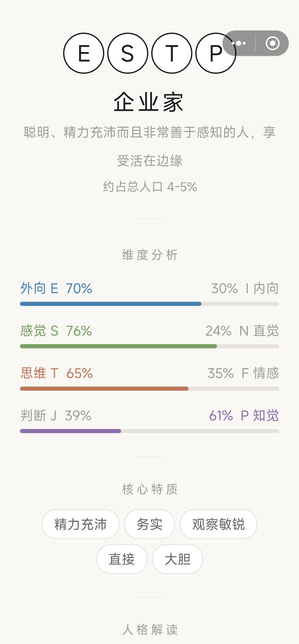Tap the 企业家 personality title

pos(149,102)
